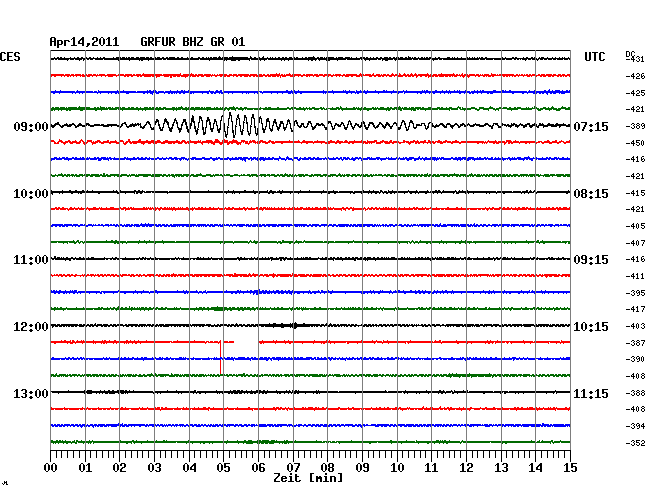Click the "02" minute axis label
Image resolution: width=650 pixels, height=494 pixels.
[x=119, y=467]
